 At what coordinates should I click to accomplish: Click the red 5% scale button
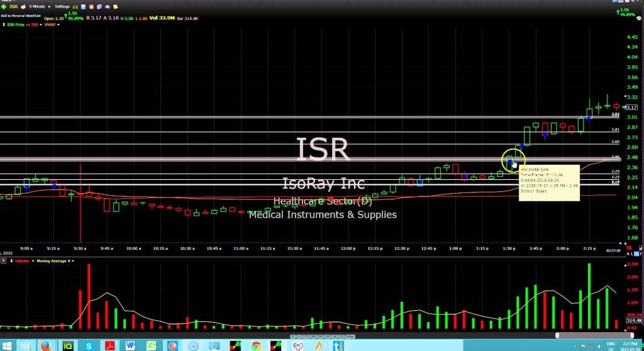pyautogui.click(x=629, y=248)
